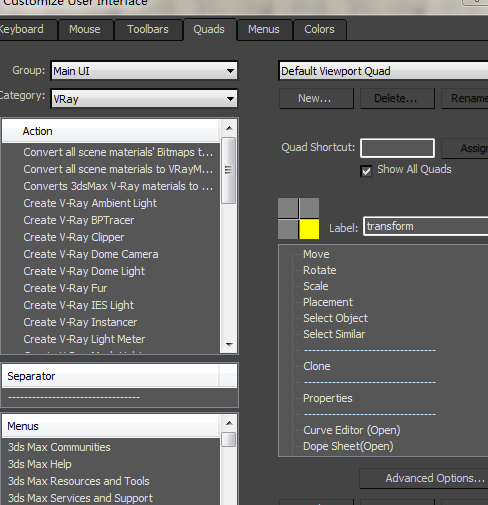Select Create V-Ray Dome Light action
The image size is (488, 505).
pyautogui.click(x=84, y=271)
